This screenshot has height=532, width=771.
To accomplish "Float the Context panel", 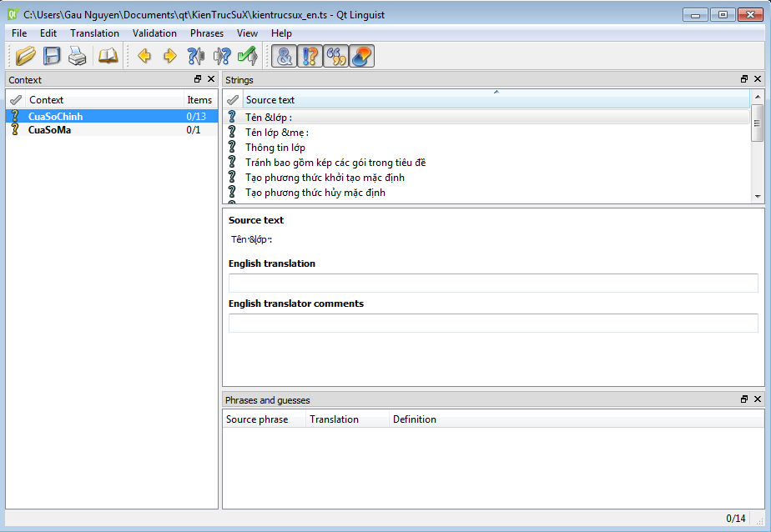I will click(198, 79).
